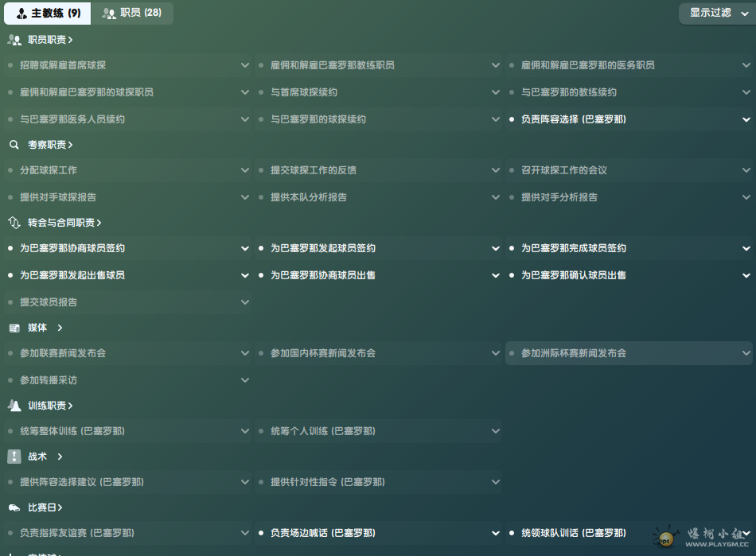Viewport: 756px width, 556px height.
Task: Click the 转会与合同职责 arrows icon
Action: click(x=14, y=223)
